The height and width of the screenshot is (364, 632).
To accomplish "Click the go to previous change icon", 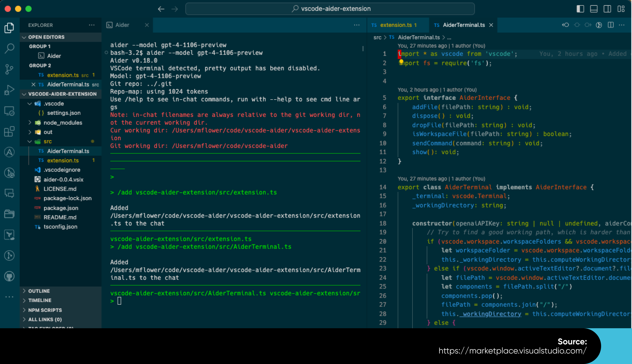I will pos(566,25).
